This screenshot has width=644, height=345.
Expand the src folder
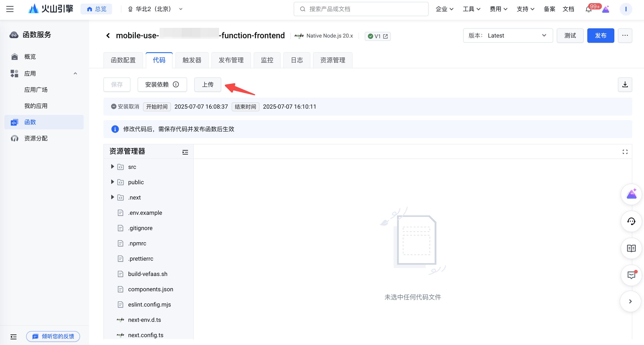pyautogui.click(x=112, y=166)
